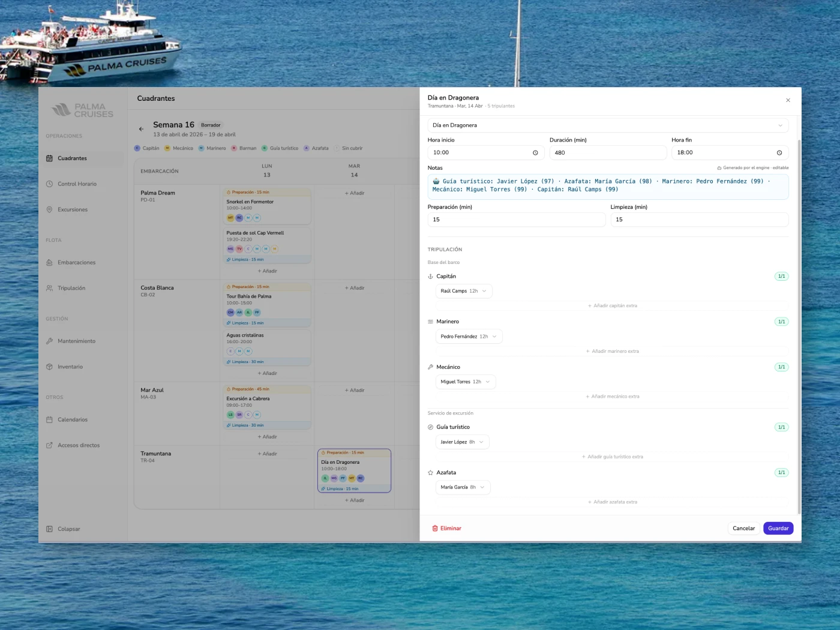The image size is (840, 630).
Task: Click the Marinero 1/1 status badge
Action: point(781,322)
